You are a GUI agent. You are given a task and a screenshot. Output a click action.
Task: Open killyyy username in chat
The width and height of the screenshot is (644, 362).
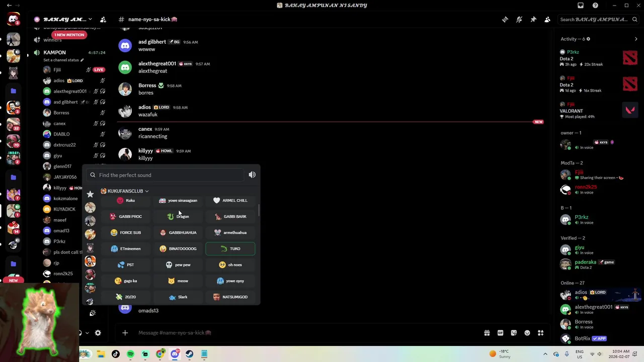145,151
